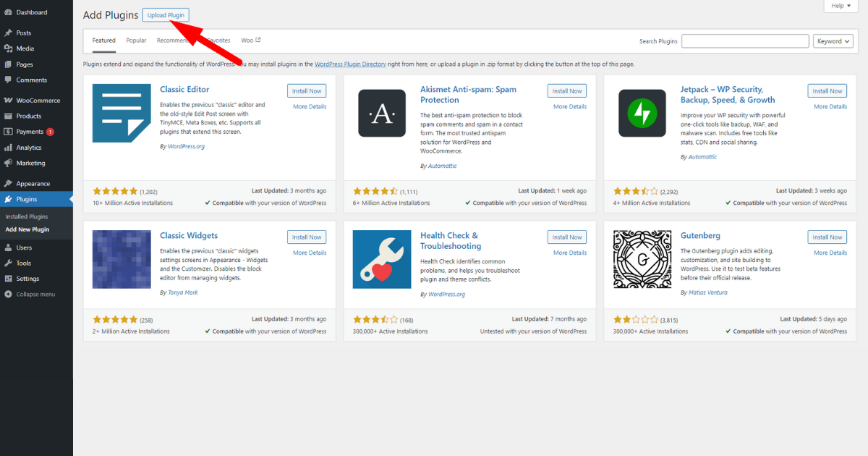Select Add New Plugin submenu item
868x456 pixels.
tap(27, 229)
